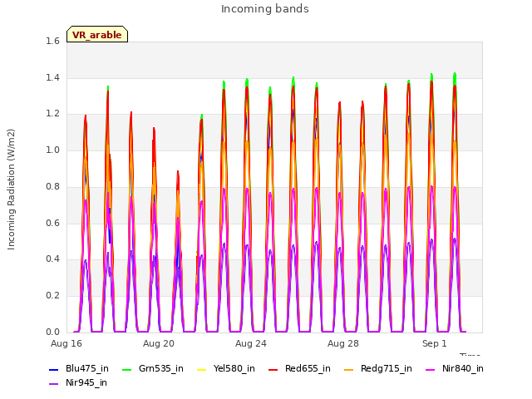The image size is (532, 399).
Task: Click the orange Redg715_in legend swatch
Action: point(348,369)
